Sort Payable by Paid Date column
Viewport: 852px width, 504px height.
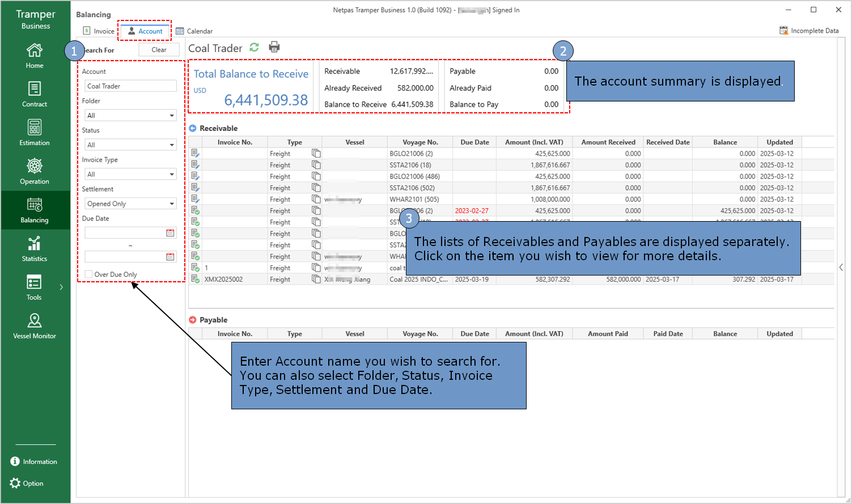pos(668,334)
